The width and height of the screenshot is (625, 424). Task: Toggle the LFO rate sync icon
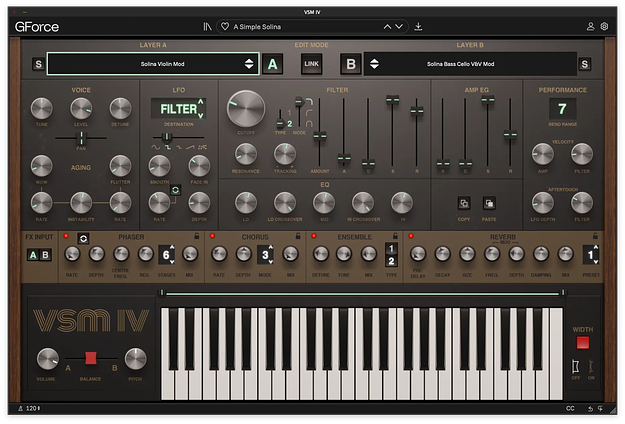175,190
